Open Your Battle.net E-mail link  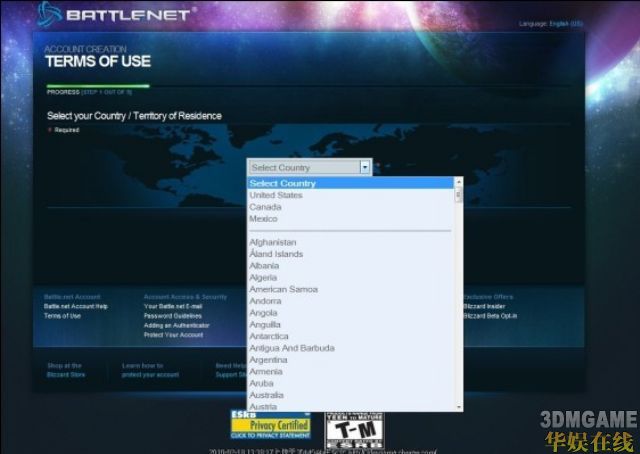[173, 306]
